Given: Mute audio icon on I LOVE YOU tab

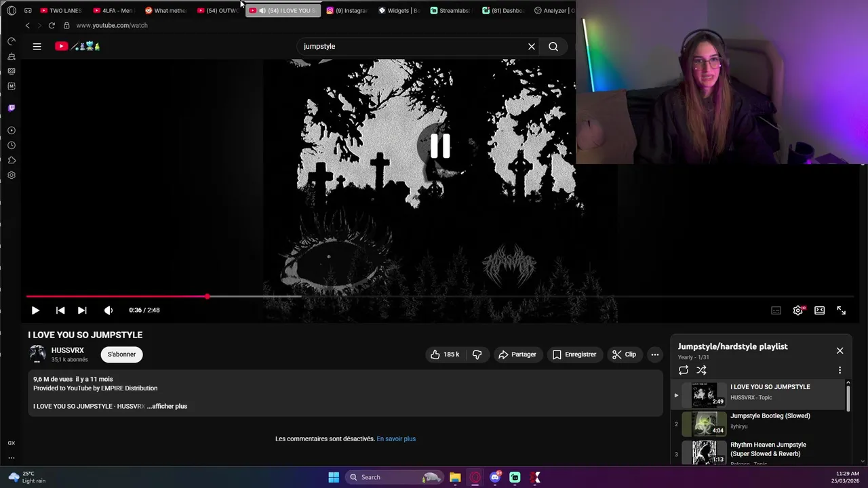Looking at the screenshot, I should point(262,10).
